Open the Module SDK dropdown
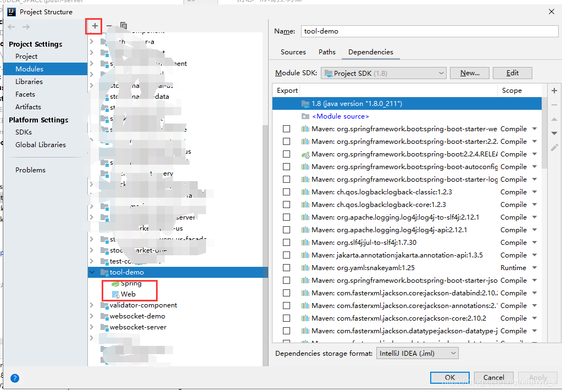562x392 pixels. 383,73
